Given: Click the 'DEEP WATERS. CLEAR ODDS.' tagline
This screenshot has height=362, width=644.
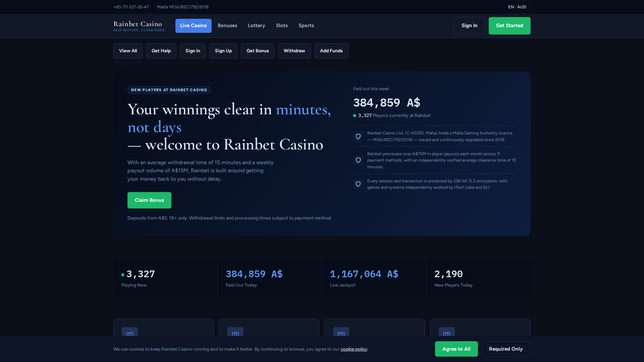Looking at the screenshot, I should coord(139,30).
